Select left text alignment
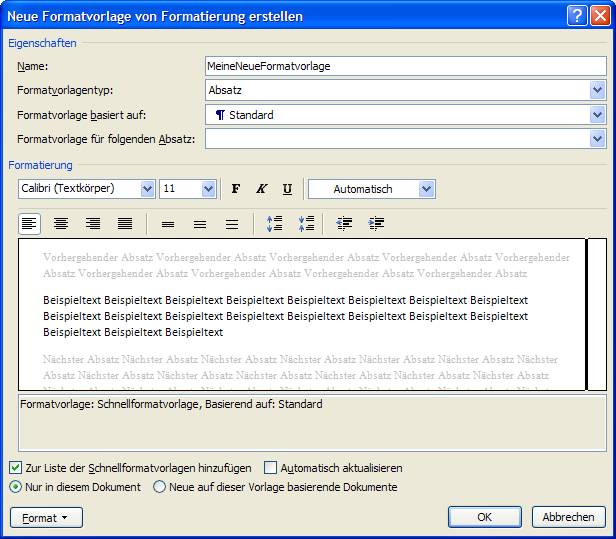This screenshot has height=539, width=616. [x=30, y=224]
